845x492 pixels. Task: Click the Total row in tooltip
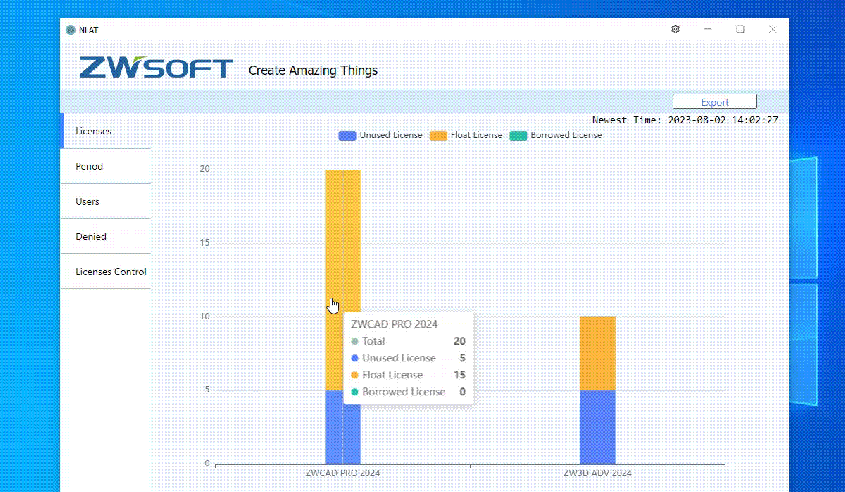[408, 341]
